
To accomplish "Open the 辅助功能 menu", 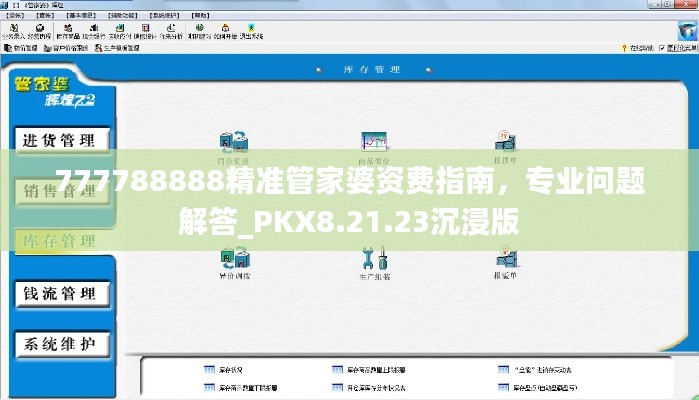I will point(123,16).
